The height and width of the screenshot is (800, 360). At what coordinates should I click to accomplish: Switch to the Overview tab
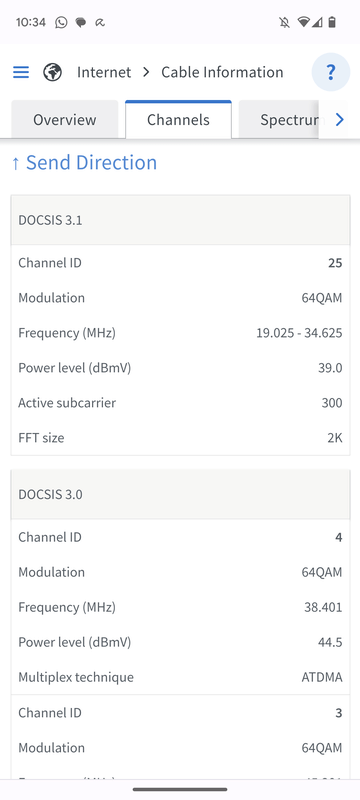[x=65, y=119]
